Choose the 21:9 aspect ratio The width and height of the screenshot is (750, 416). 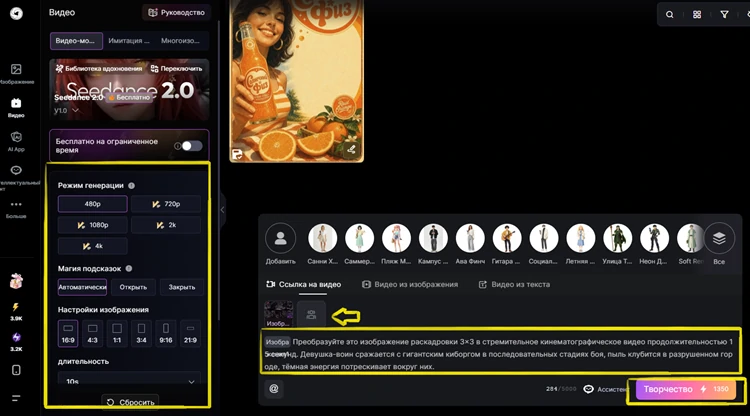(x=190, y=333)
